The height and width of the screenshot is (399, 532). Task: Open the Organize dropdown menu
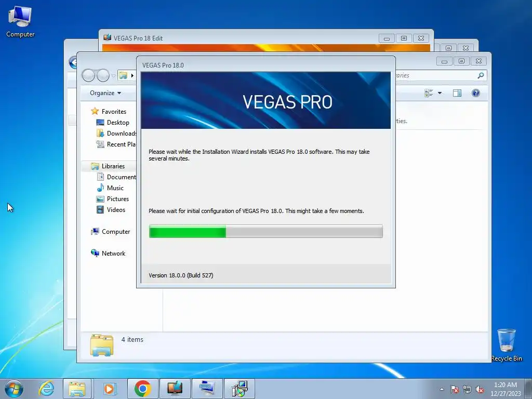[105, 93]
